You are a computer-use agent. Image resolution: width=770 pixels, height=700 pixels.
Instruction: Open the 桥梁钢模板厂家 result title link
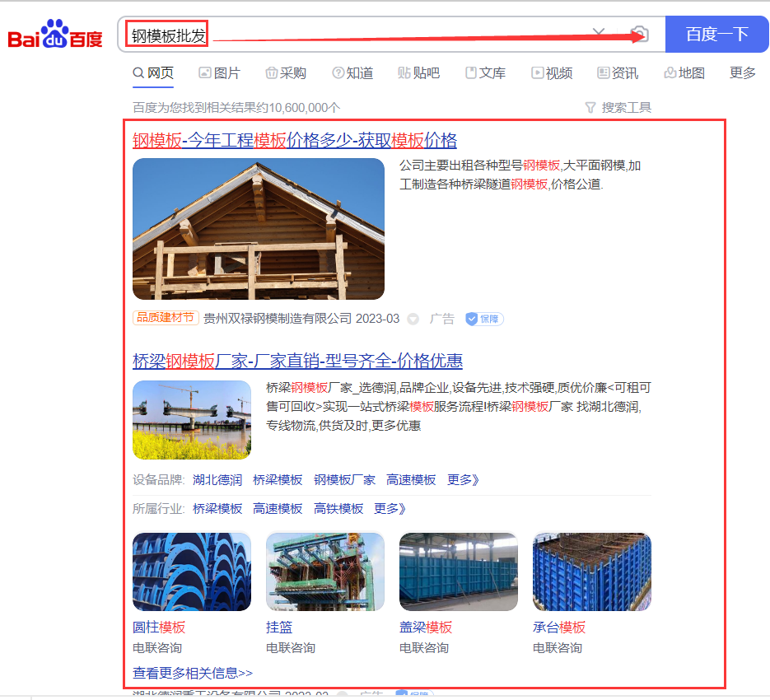point(297,361)
